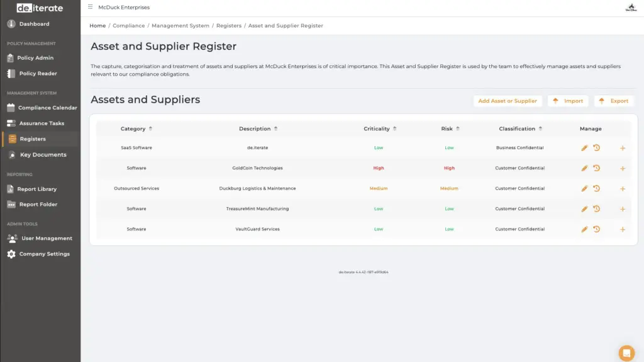Click plus icon for VaultGuard Services
The height and width of the screenshot is (362, 644).
[623, 230]
